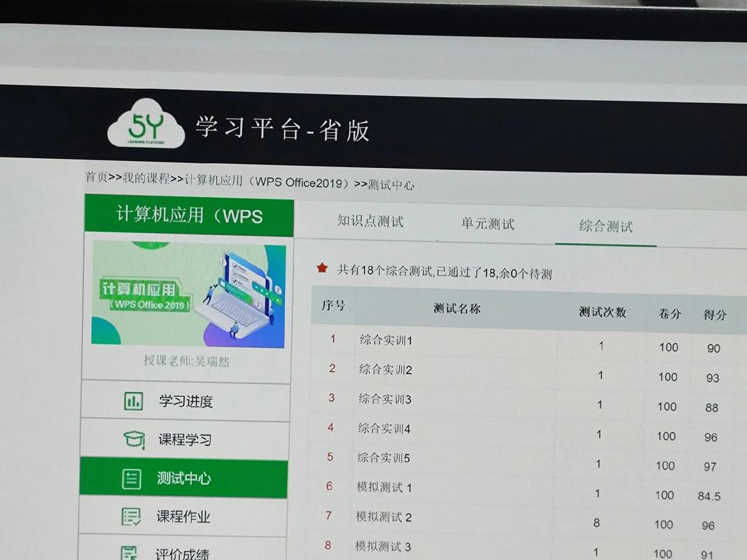Select 测试中心 in the sidebar
This screenshot has width=747, height=560.
click(x=184, y=478)
